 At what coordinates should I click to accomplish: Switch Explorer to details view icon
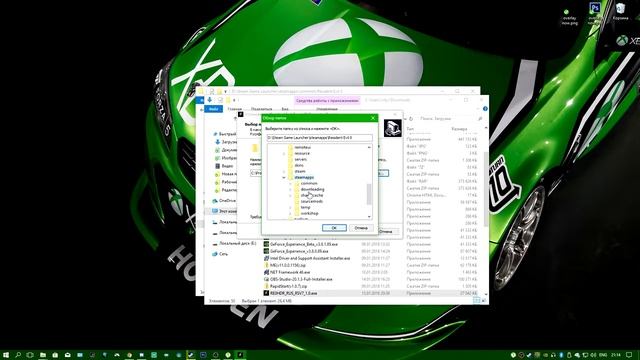pyautogui.click(x=476, y=300)
